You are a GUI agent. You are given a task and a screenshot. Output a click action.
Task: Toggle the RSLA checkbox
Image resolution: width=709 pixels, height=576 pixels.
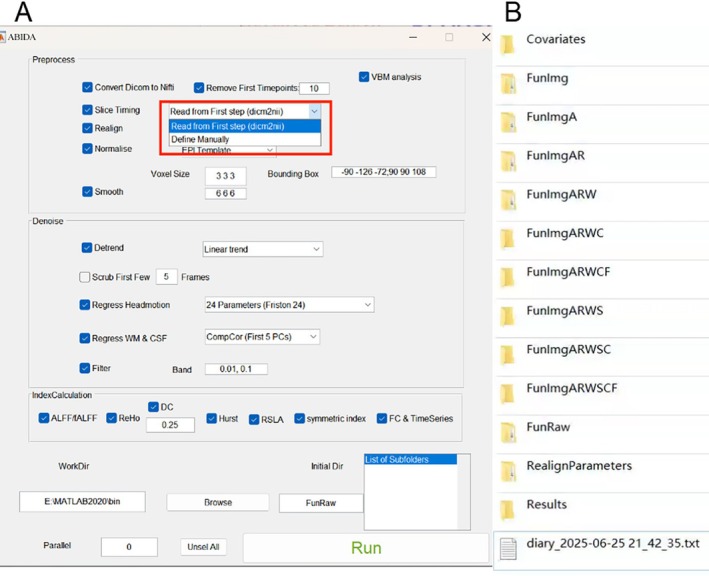(x=254, y=420)
